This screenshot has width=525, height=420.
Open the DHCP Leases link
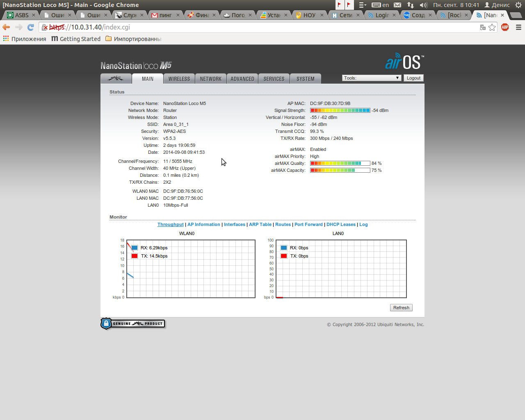pos(341,224)
